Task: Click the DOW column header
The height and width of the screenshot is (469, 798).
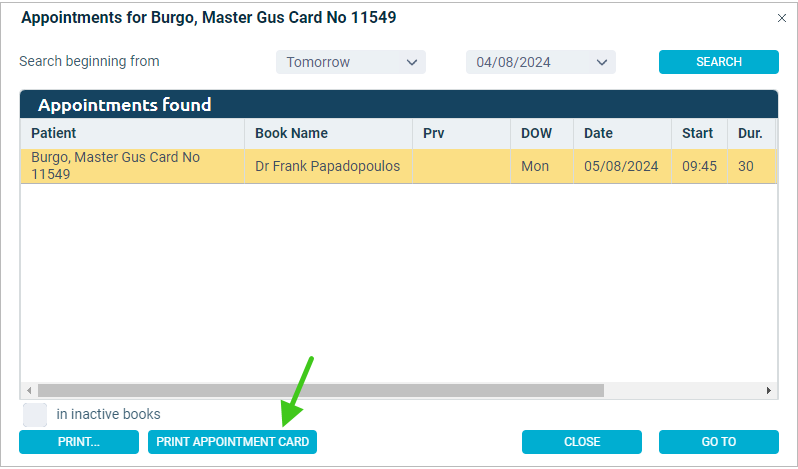Action: (542, 133)
